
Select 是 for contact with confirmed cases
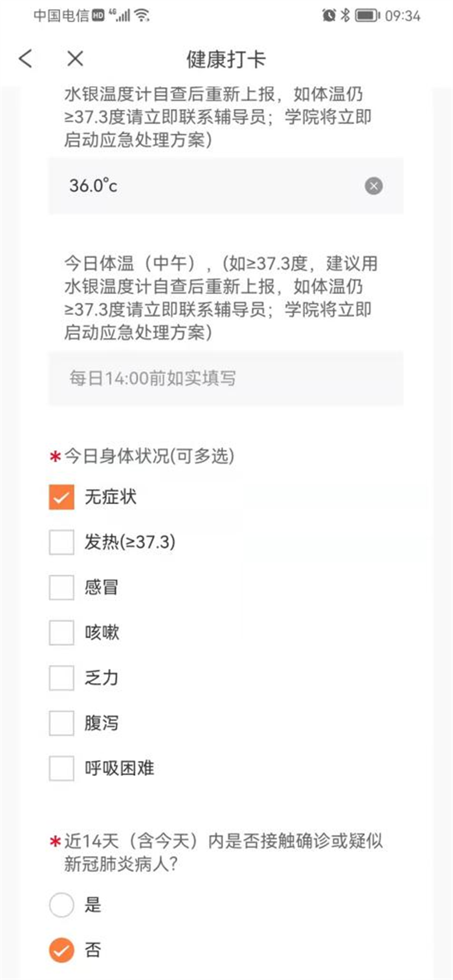tap(61, 905)
